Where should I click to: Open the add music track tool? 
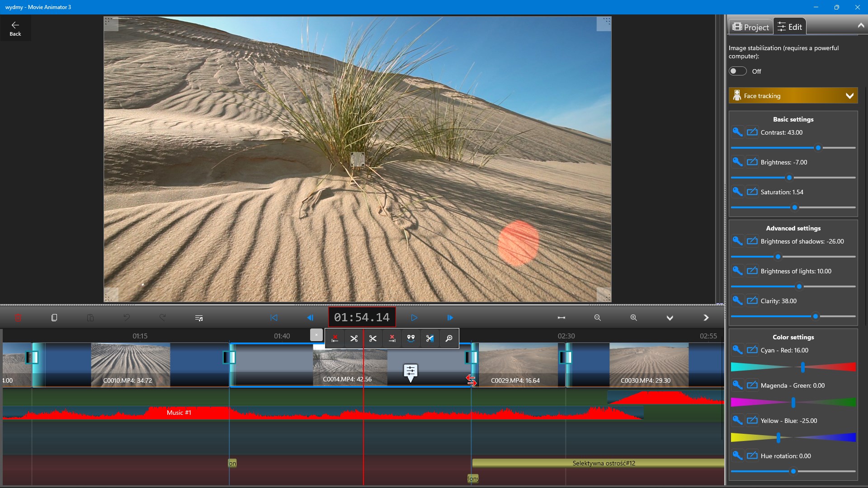(198, 317)
